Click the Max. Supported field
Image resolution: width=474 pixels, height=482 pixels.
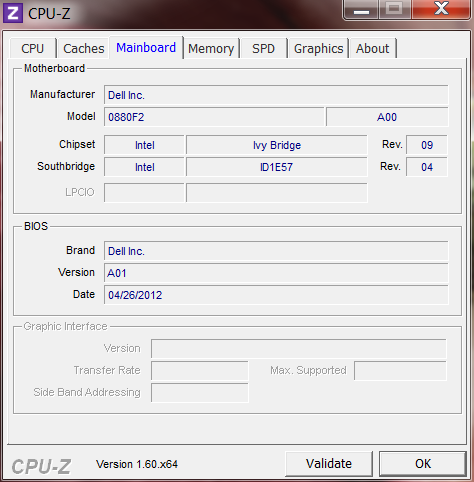coord(400,371)
